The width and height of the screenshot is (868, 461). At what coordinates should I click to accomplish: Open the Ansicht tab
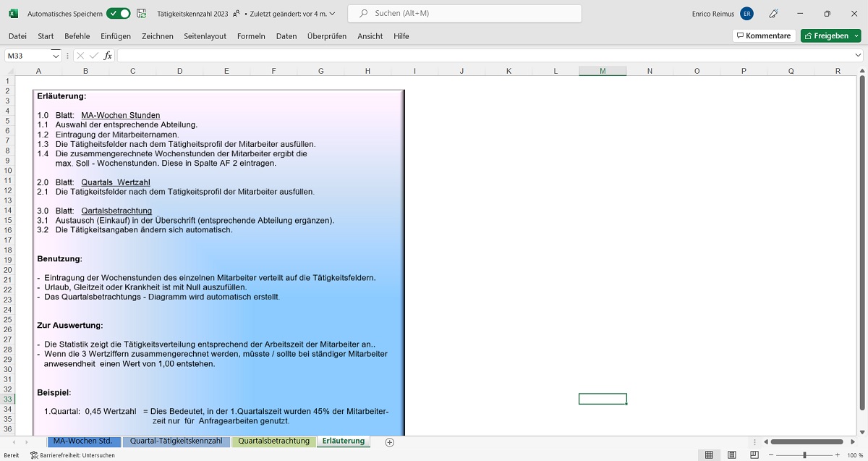point(370,36)
